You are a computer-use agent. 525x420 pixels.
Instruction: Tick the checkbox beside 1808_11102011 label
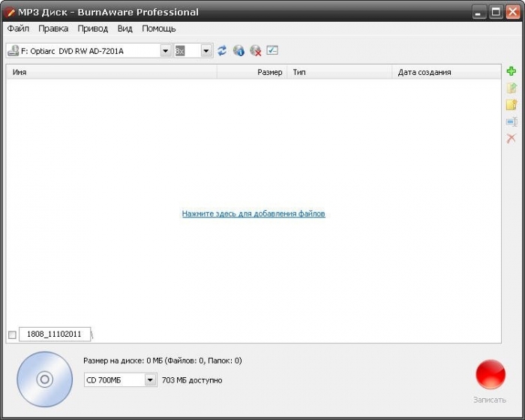[x=12, y=334]
